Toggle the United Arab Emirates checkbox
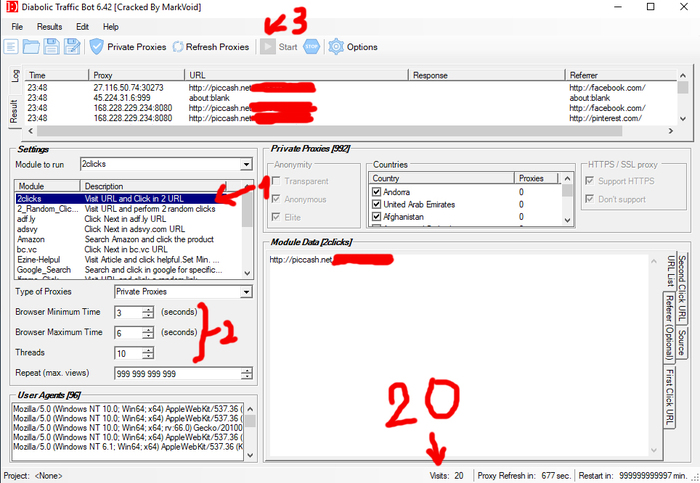The height and width of the screenshot is (483, 700). pos(376,206)
